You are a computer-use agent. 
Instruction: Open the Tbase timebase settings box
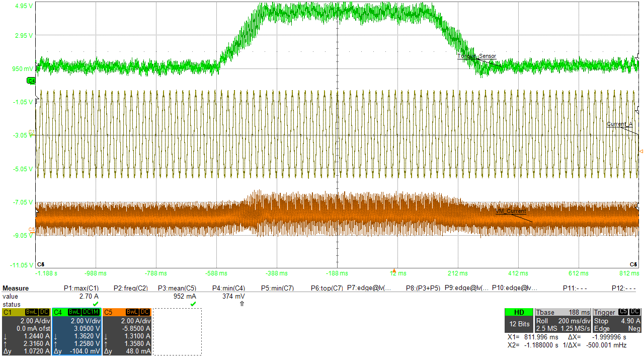[562, 320]
